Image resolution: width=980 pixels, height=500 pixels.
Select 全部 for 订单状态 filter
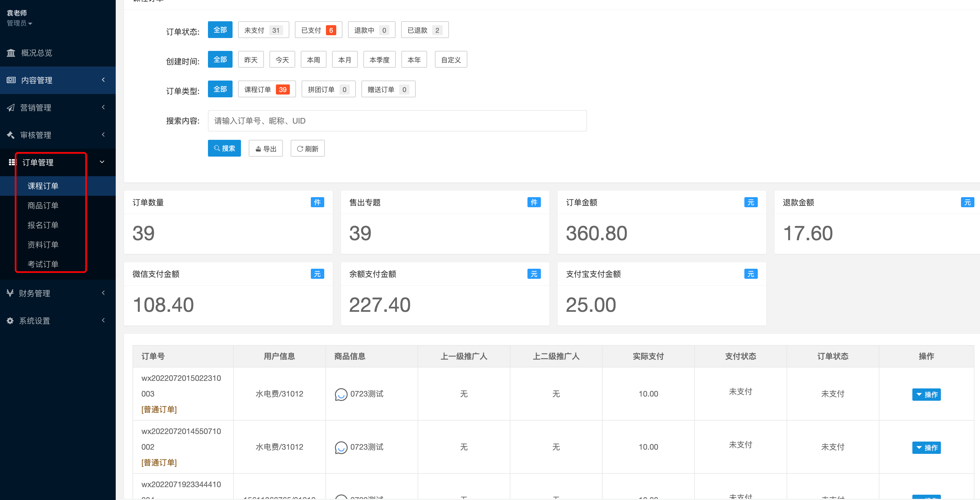220,30
